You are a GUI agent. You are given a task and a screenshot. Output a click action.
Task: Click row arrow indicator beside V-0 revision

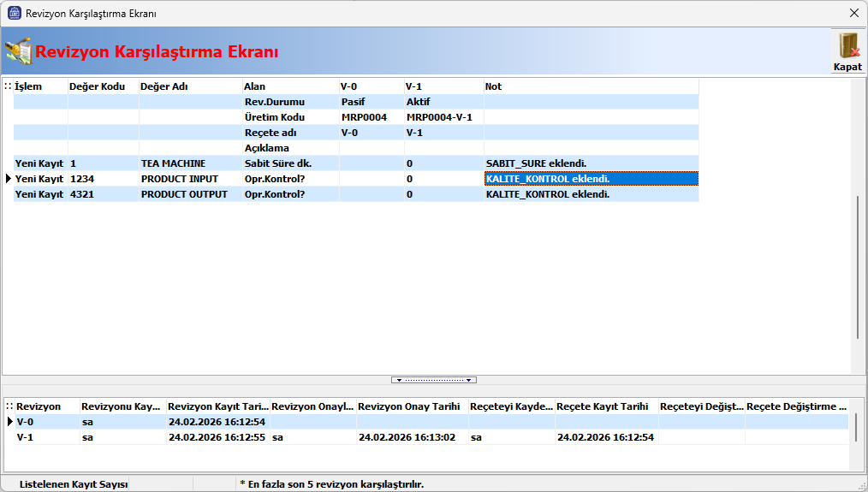[x=10, y=422]
